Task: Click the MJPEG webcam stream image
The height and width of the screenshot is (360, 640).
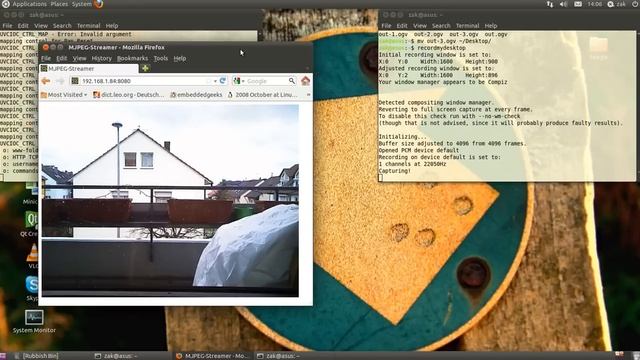Action: pyautogui.click(x=170, y=200)
